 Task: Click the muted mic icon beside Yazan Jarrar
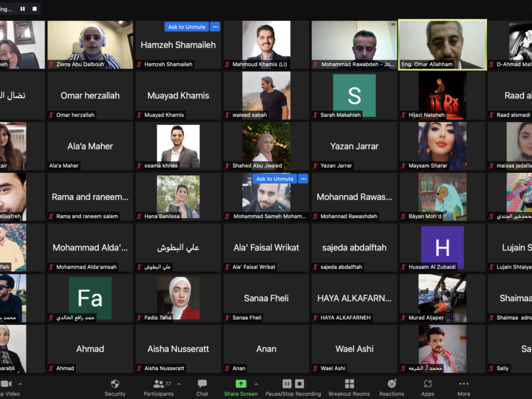pos(315,166)
